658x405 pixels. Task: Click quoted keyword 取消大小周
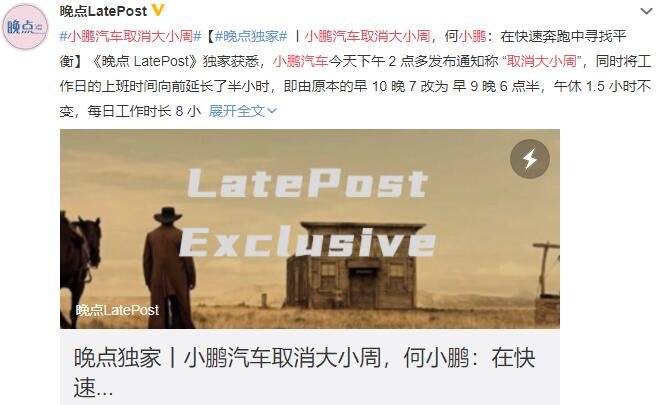click(x=541, y=61)
